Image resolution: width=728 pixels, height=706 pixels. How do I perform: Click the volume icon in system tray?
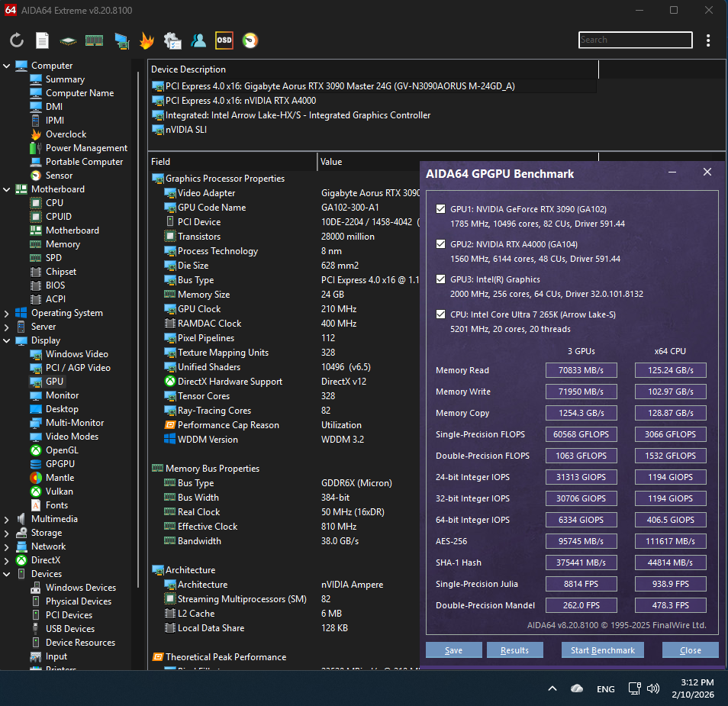653,688
